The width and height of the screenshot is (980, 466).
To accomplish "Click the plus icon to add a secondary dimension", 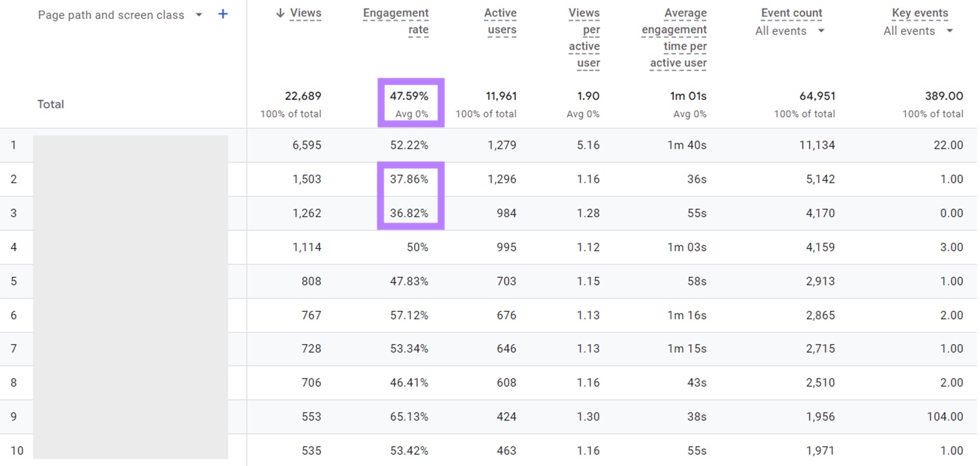I will [222, 14].
